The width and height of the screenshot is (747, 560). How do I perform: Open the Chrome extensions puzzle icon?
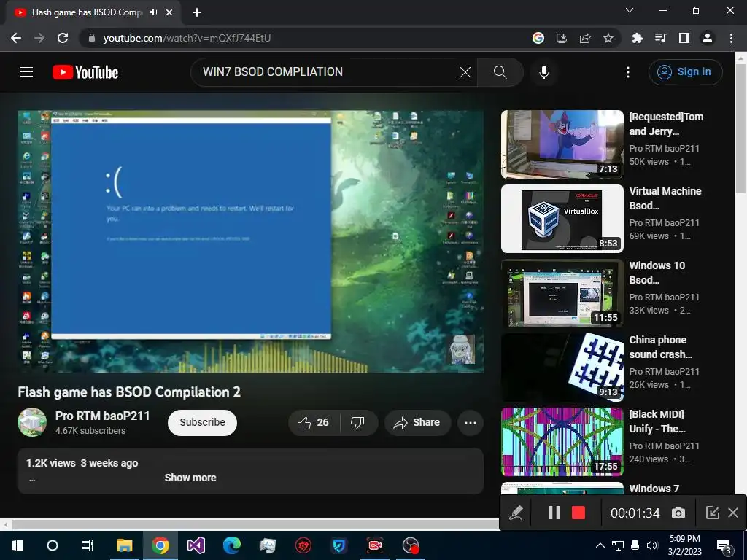(x=637, y=38)
